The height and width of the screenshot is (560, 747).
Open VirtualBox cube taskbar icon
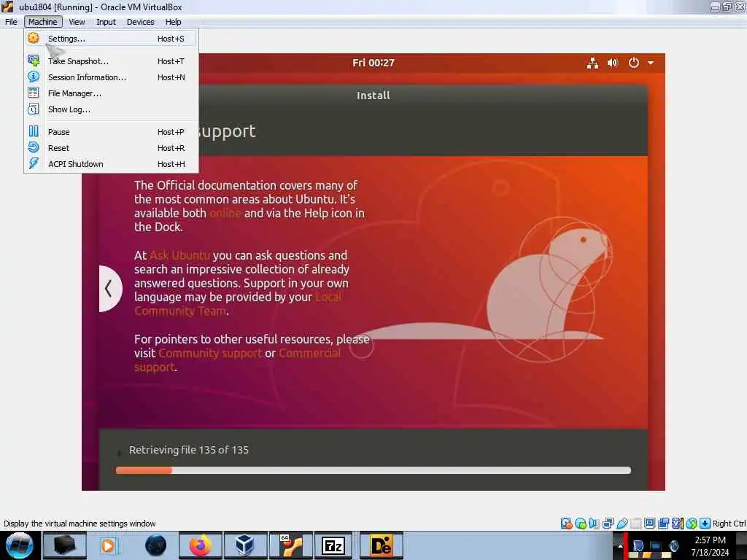tap(244, 545)
